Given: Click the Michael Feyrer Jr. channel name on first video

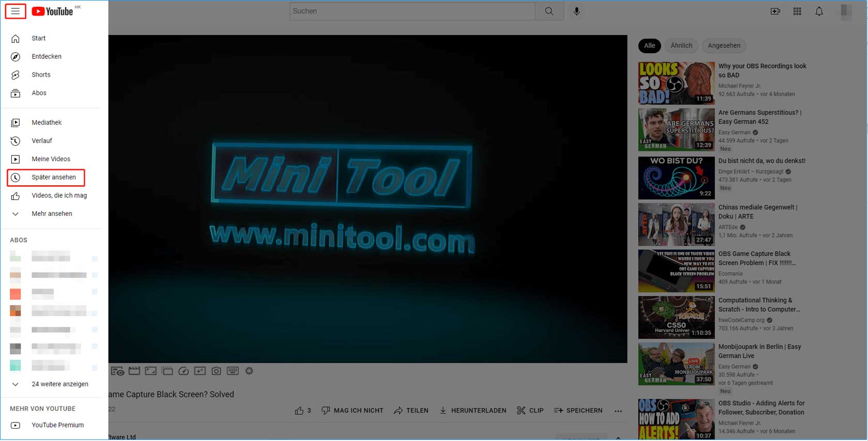Looking at the screenshot, I should (739, 86).
